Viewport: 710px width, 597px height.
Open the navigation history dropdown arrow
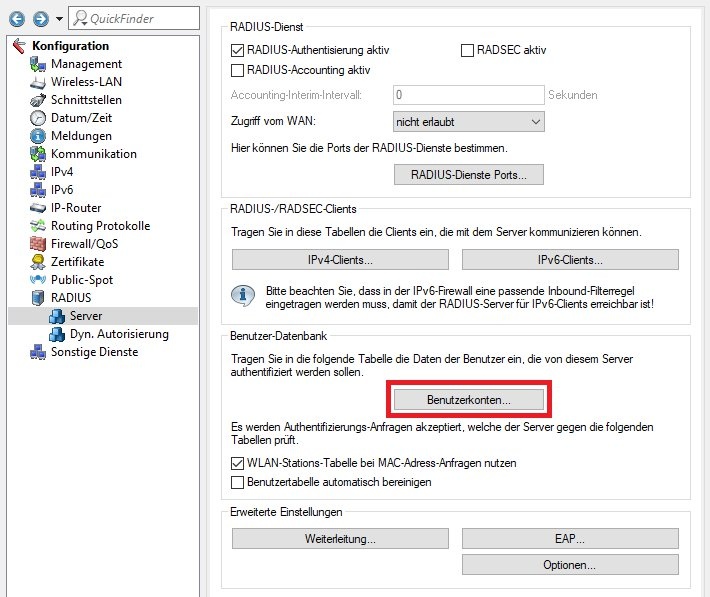(59, 19)
